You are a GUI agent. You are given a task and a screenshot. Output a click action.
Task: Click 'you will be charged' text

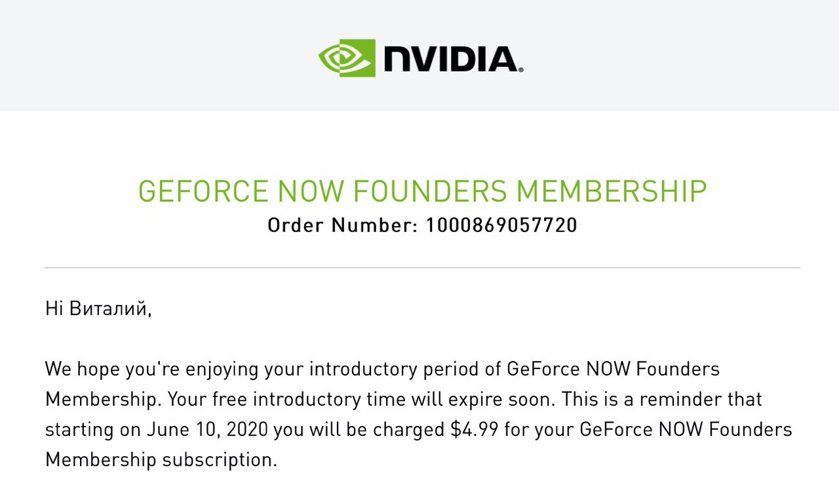click(x=359, y=429)
